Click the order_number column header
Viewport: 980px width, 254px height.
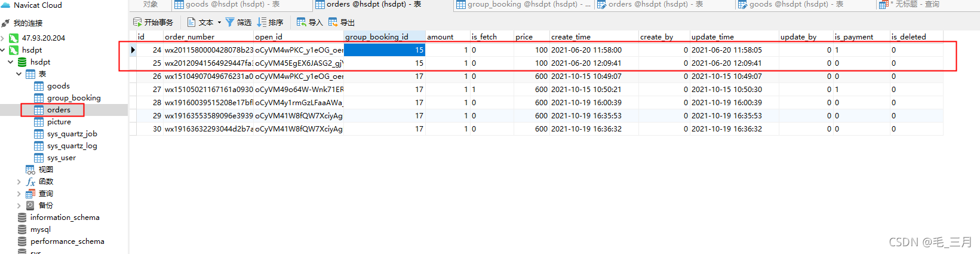coord(208,36)
